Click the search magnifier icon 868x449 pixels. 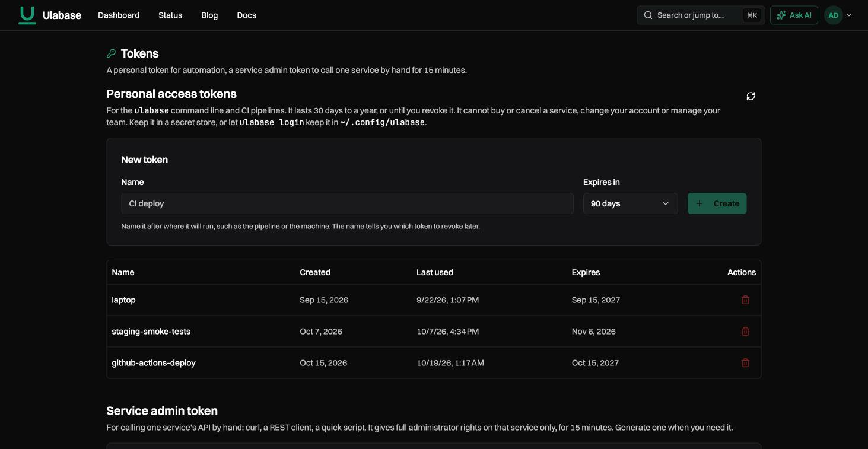[648, 15]
